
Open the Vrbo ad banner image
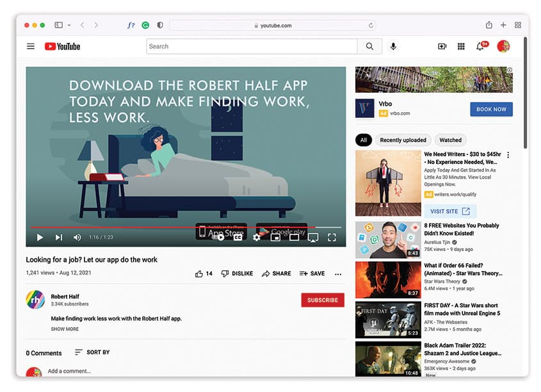click(x=433, y=79)
